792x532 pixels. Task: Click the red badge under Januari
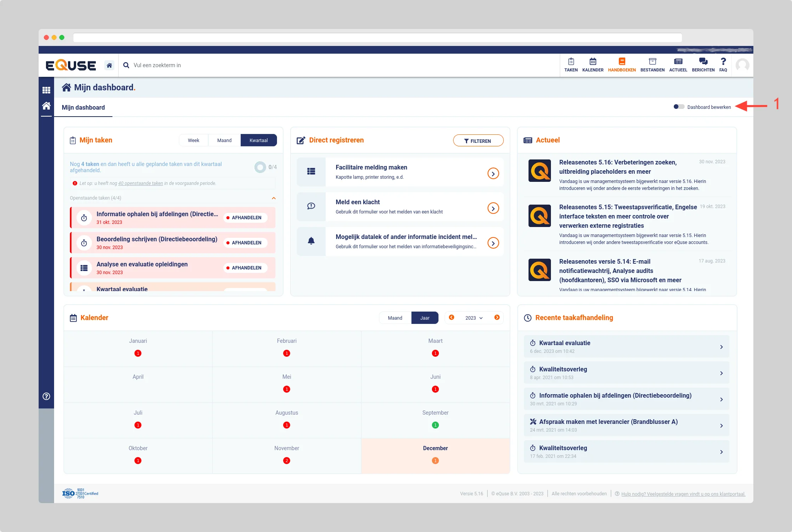138,353
